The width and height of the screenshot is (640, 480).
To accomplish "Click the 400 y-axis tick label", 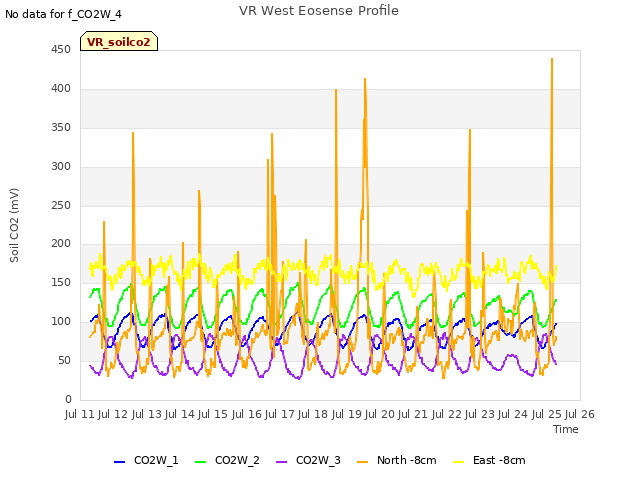I will tap(61, 89).
